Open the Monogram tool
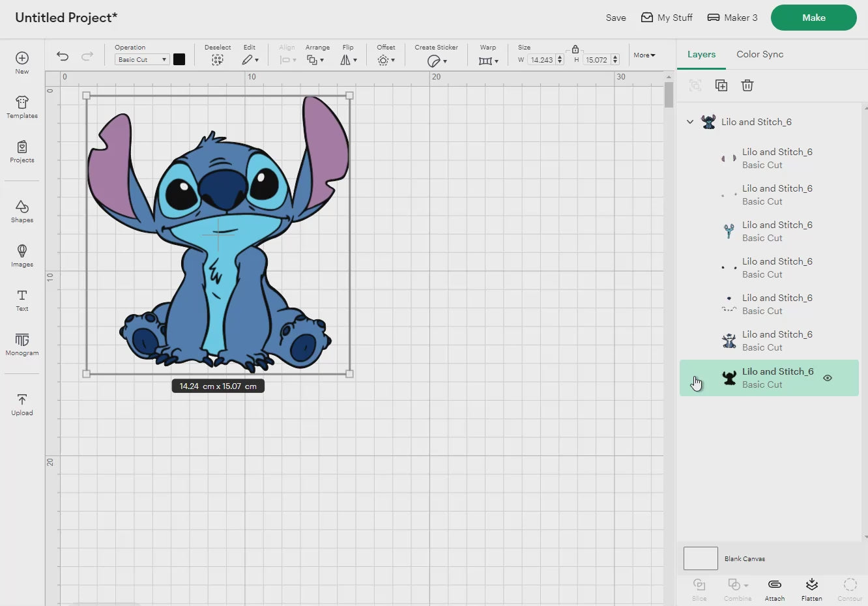 [22, 344]
